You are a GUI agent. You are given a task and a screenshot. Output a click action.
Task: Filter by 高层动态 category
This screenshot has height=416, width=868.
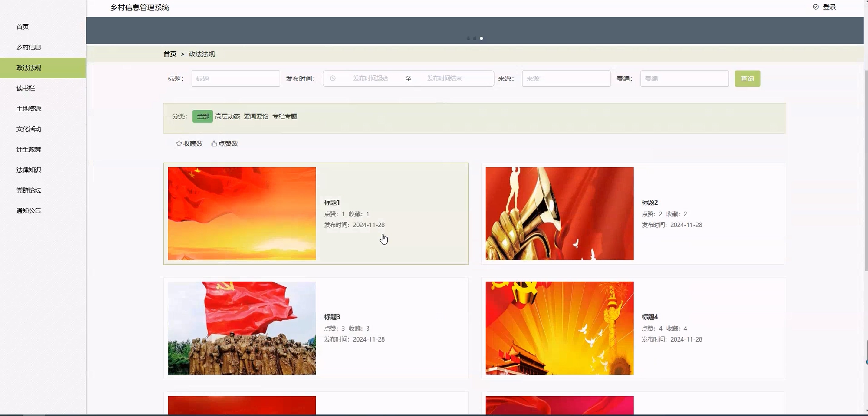point(228,116)
